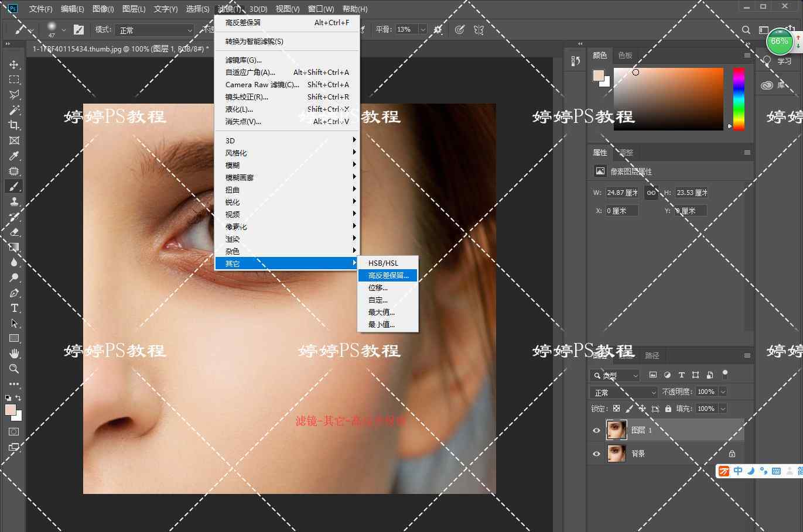The width and height of the screenshot is (803, 532).
Task: Select the Blur tool
Action: pyautogui.click(x=14, y=262)
